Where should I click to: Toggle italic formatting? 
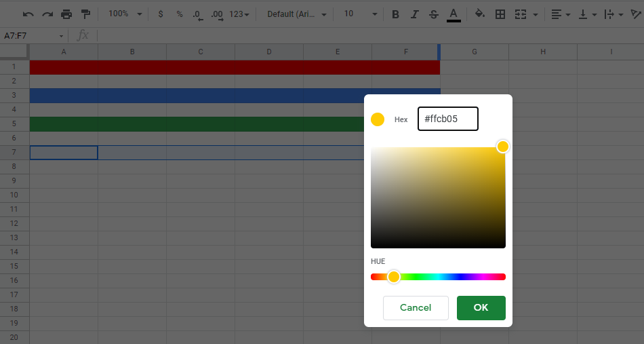pyautogui.click(x=414, y=14)
